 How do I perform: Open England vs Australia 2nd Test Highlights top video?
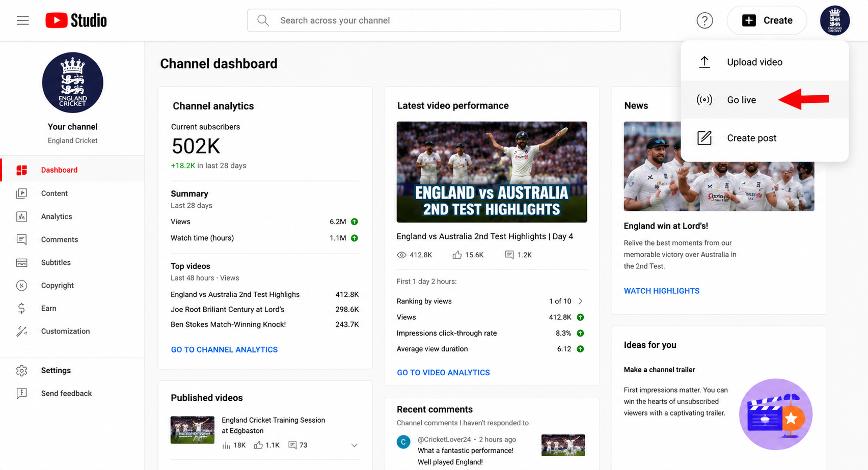pyautogui.click(x=235, y=294)
